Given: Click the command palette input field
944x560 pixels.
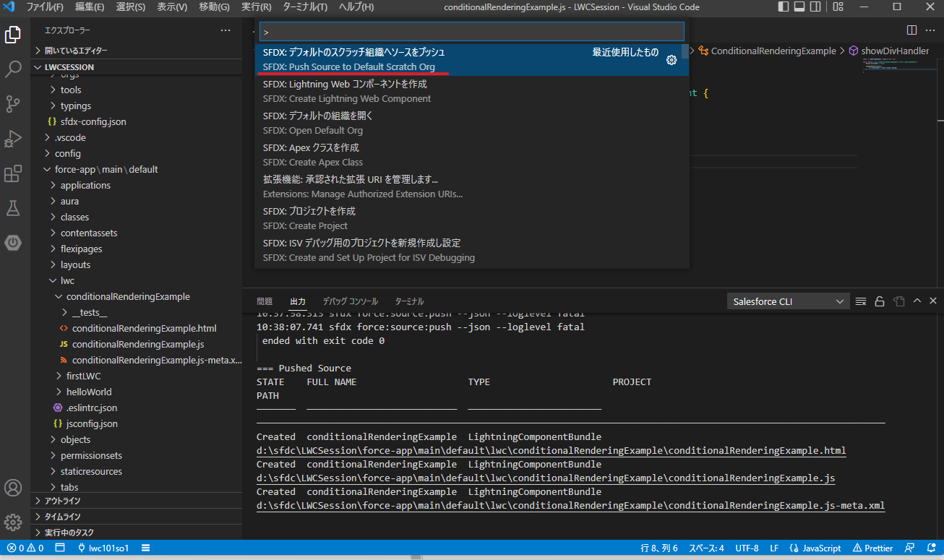Looking at the screenshot, I should point(472,32).
